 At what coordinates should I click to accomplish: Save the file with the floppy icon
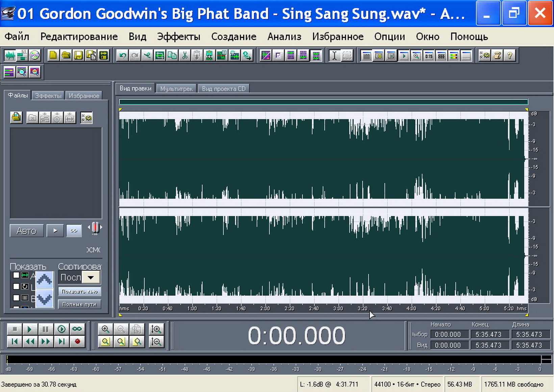click(x=78, y=55)
